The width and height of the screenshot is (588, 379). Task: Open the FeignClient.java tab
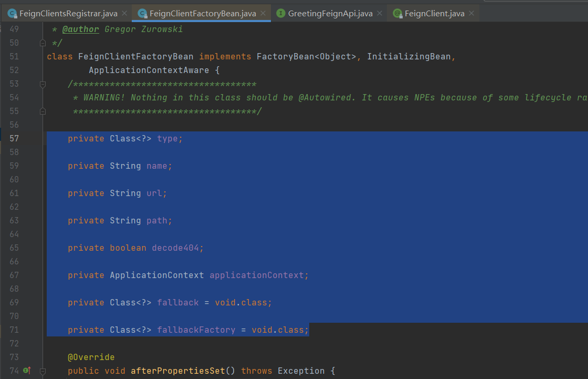click(434, 14)
